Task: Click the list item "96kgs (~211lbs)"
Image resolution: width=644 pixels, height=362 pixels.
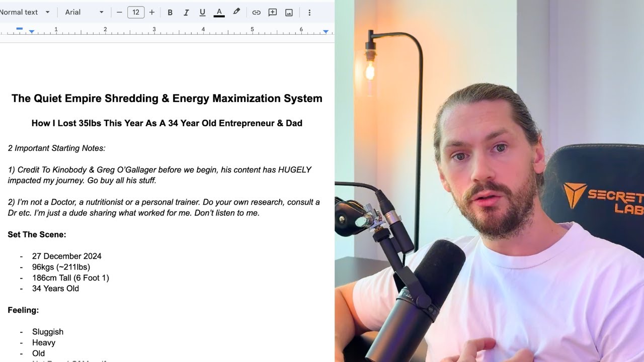Action: [x=61, y=267]
